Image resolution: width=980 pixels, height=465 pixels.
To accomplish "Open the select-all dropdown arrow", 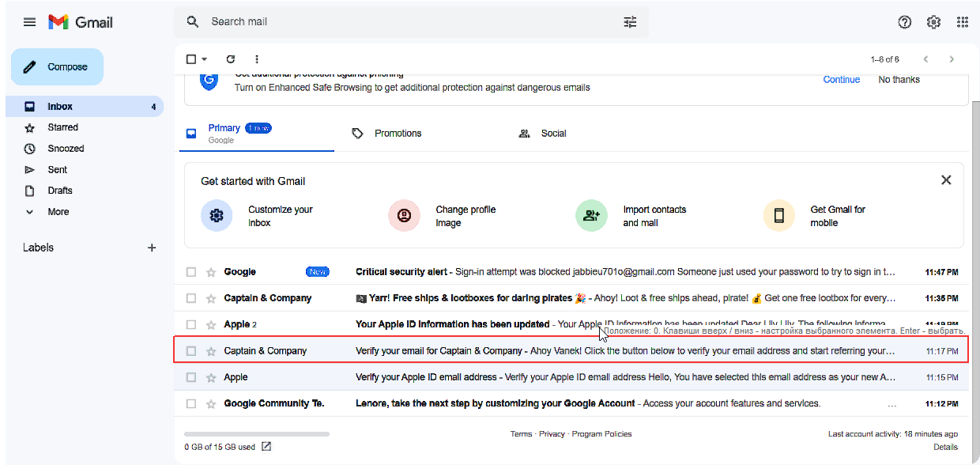I will click(x=205, y=59).
